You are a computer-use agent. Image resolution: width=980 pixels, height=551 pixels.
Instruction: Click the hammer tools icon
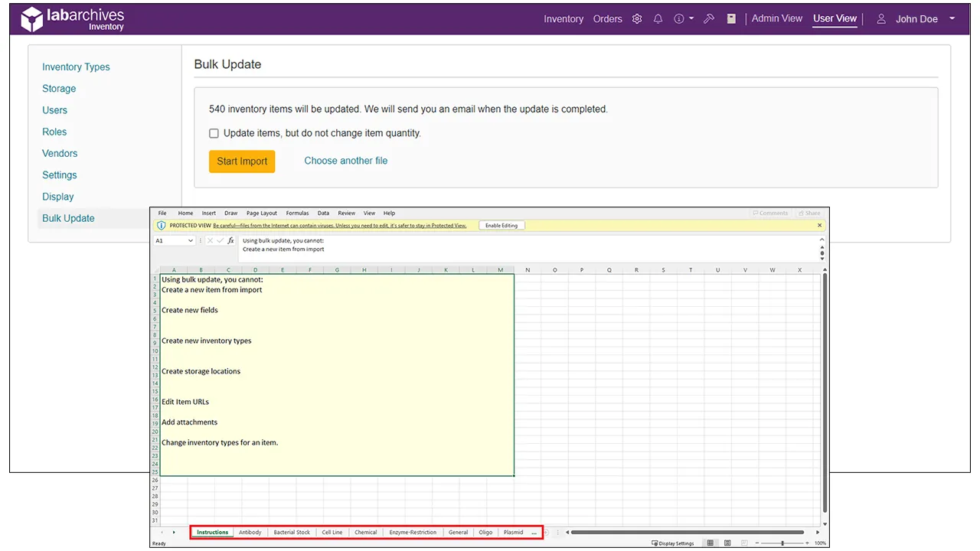pos(709,19)
